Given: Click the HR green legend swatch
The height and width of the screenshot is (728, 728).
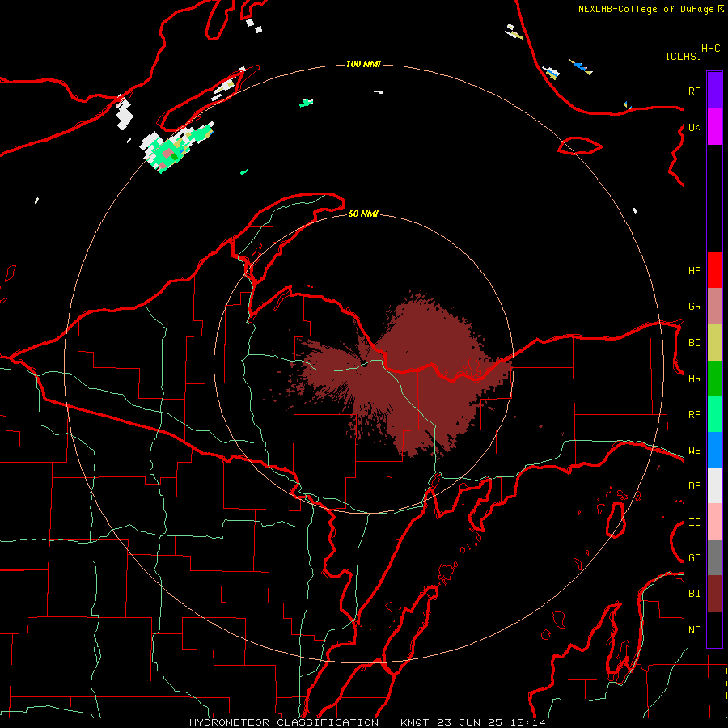Looking at the screenshot, I should [714, 379].
